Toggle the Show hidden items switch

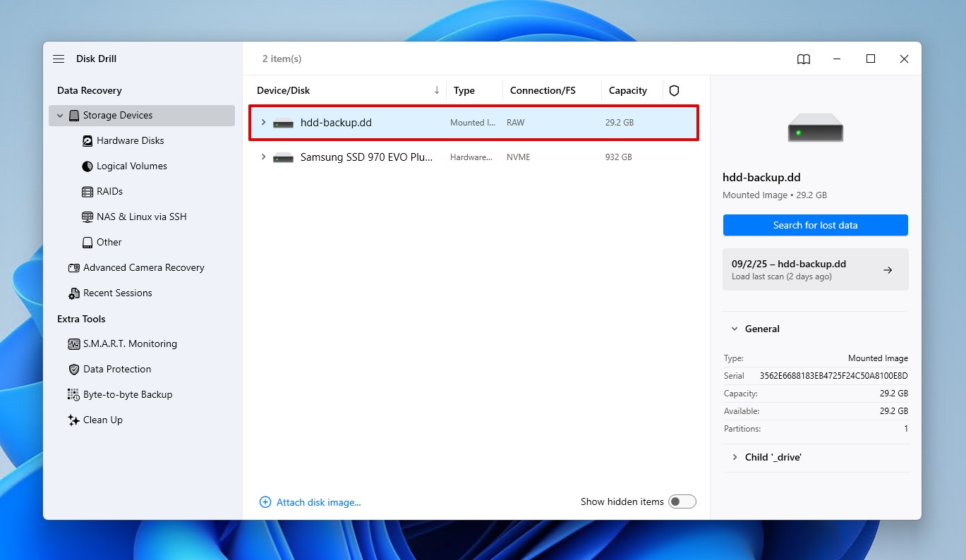pyautogui.click(x=682, y=502)
